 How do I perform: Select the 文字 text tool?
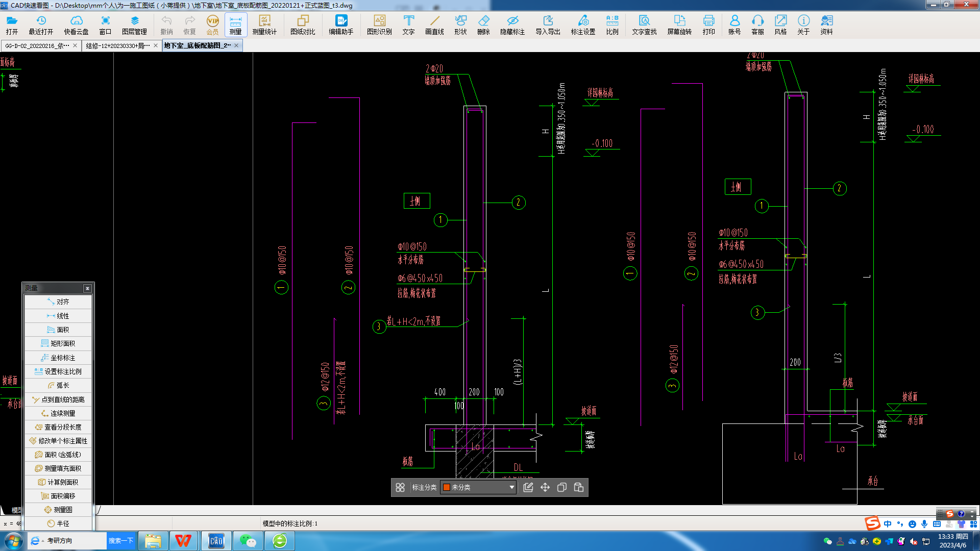[x=408, y=24]
